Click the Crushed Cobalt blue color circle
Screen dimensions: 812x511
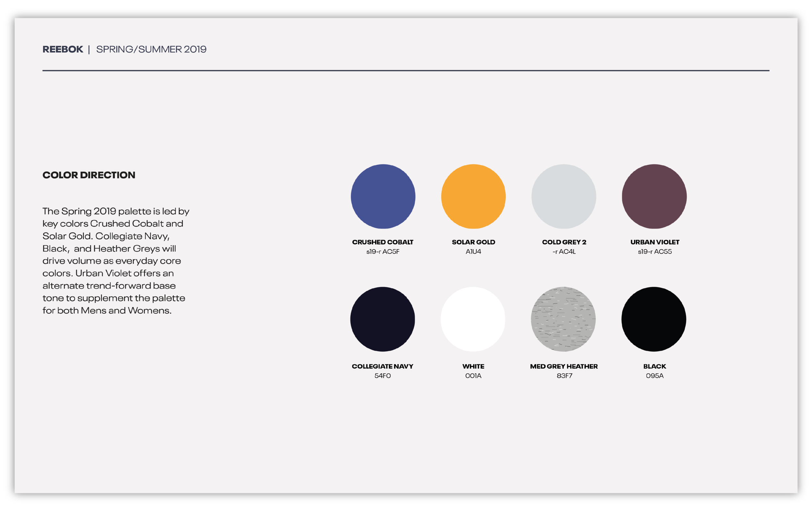pos(383,196)
